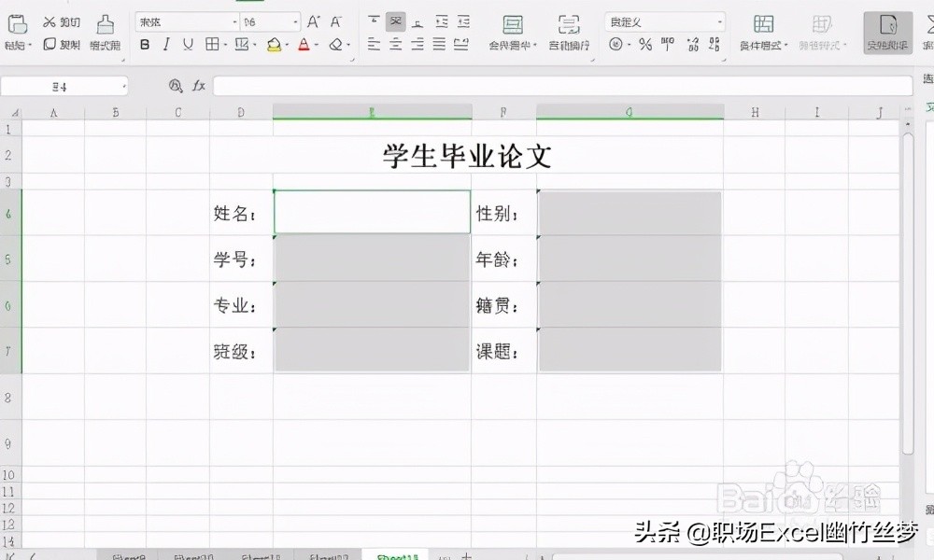Switch to the active green sheet tab
Screen dimensions: 934x560
(395, 553)
